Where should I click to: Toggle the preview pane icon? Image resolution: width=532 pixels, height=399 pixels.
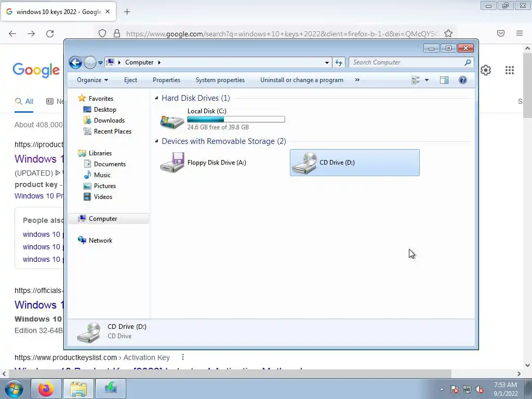click(444, 80)
